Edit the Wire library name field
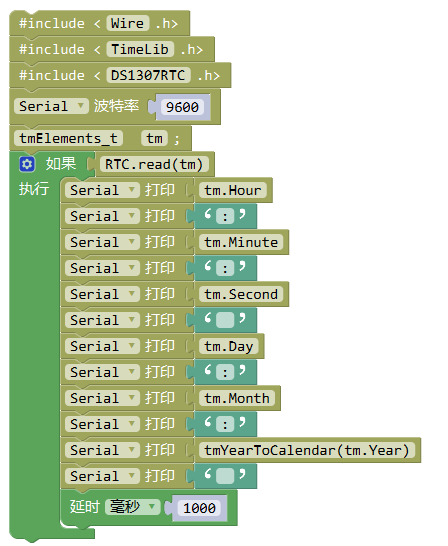Screen dimensions: 448x546 point(127,23)
